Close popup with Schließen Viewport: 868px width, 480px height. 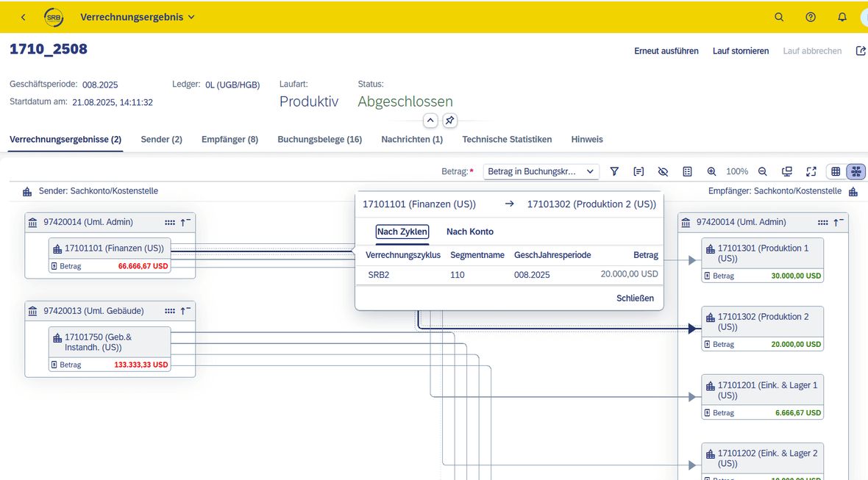pos(635,298)
